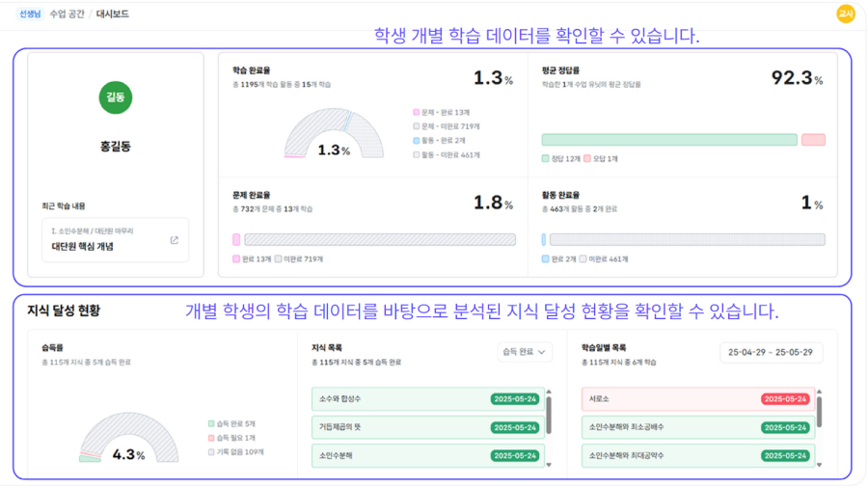Viewport: 868px width, 488px height.
Task: Open the 습득 완료 filter dropdown
Action: pos(525,352)
